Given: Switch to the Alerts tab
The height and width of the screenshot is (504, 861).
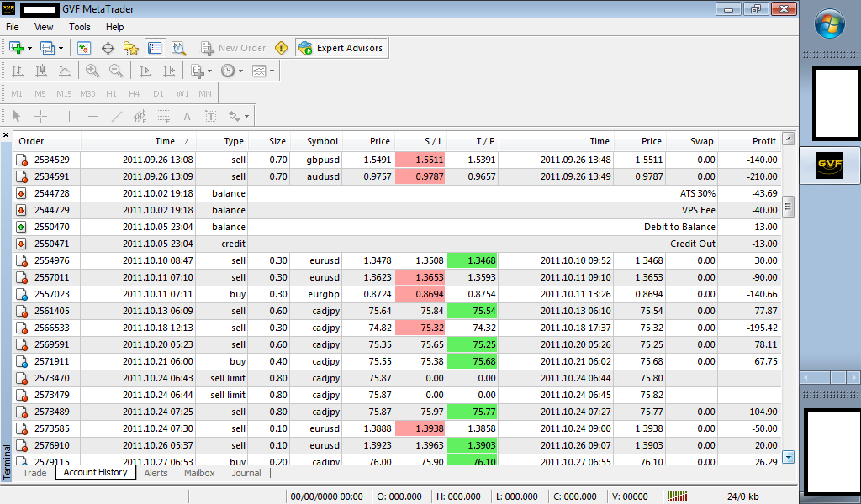Looking at the screenshot, I should pos(156,473).
